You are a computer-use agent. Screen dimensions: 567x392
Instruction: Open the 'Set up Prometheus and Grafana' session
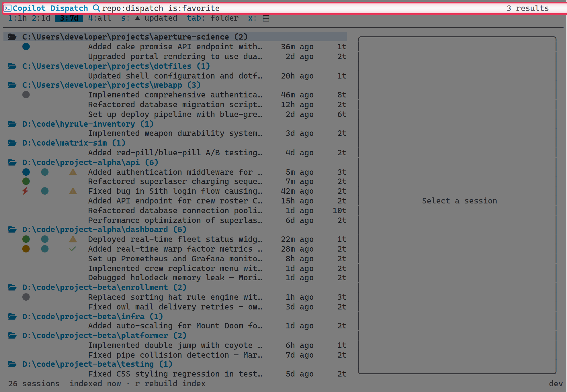click(175, 258)
